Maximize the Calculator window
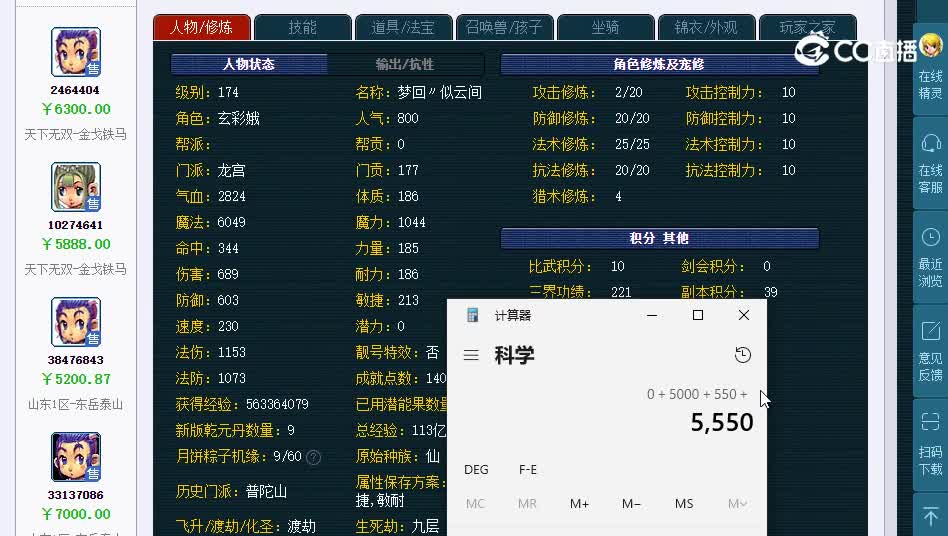This screenshot has width=948, height=536. coord(698,315)
